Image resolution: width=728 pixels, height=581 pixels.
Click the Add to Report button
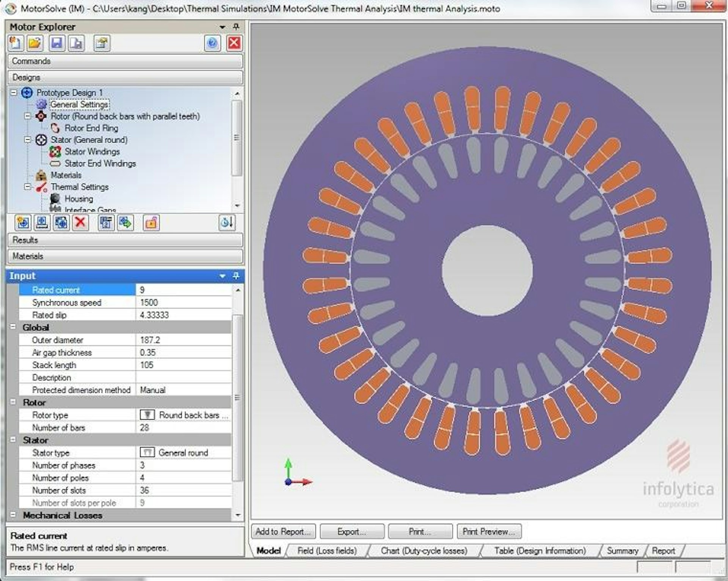pos(283,532)
